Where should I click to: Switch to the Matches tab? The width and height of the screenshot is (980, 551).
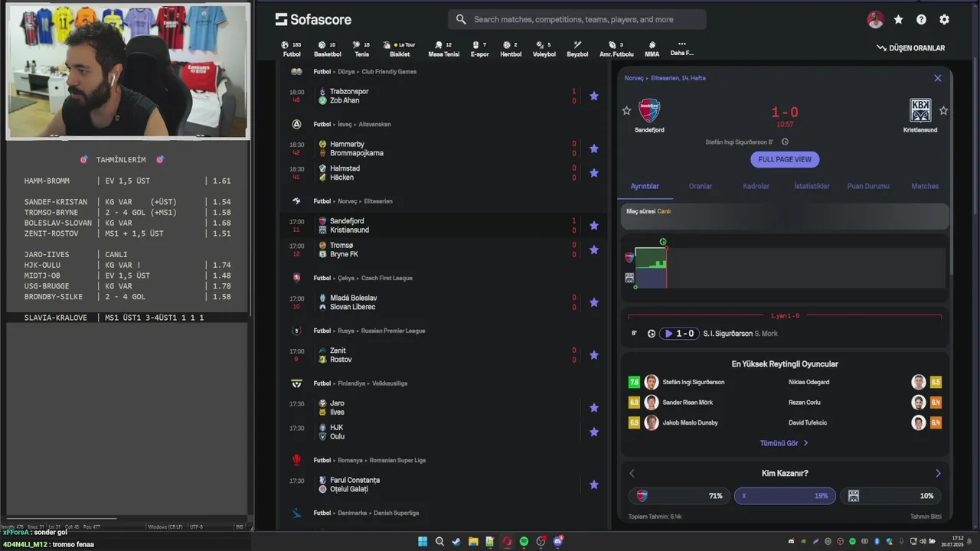(924, 186)
